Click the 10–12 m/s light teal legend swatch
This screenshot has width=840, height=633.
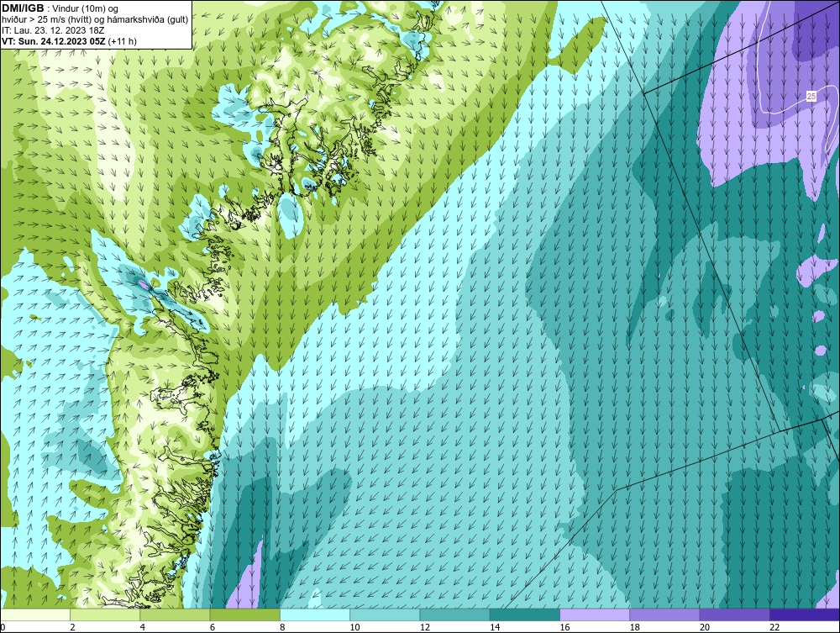pos(385,615)
